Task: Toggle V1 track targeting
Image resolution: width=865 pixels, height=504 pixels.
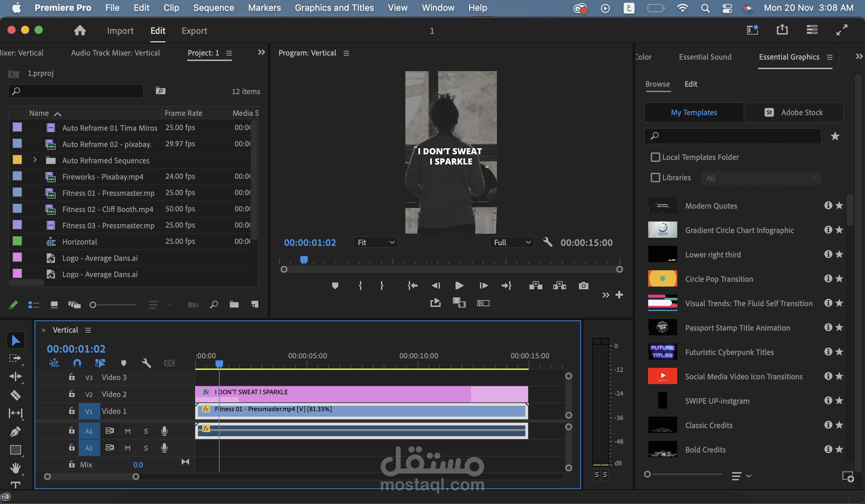Action: (89, 412)
